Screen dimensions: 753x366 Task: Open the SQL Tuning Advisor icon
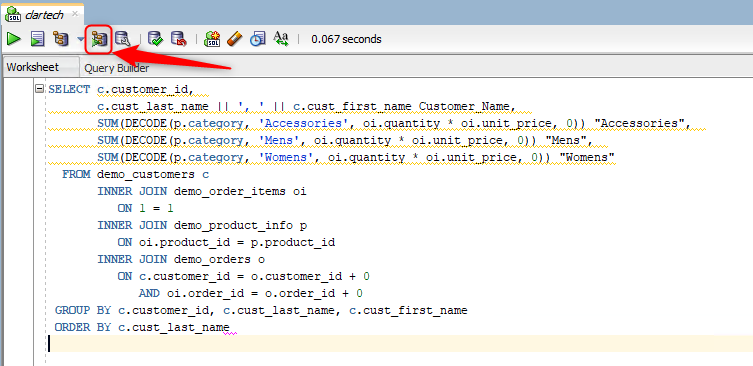122,39
